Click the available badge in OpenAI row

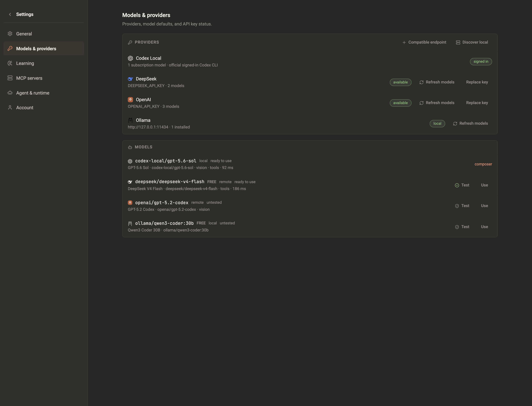[400, 103]
